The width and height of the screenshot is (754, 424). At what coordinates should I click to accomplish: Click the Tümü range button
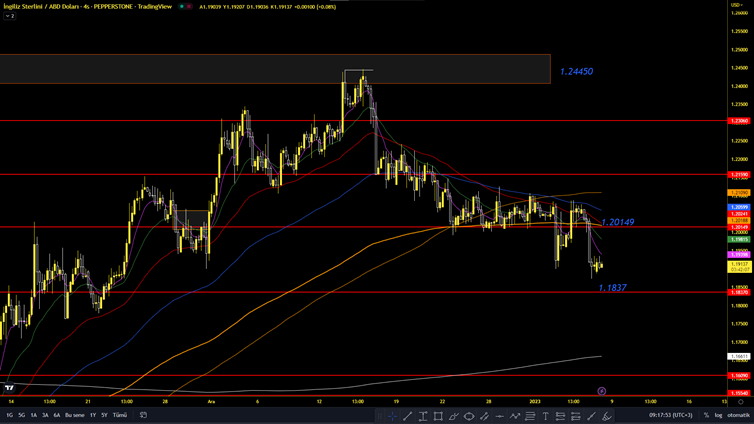pos(120,415)
